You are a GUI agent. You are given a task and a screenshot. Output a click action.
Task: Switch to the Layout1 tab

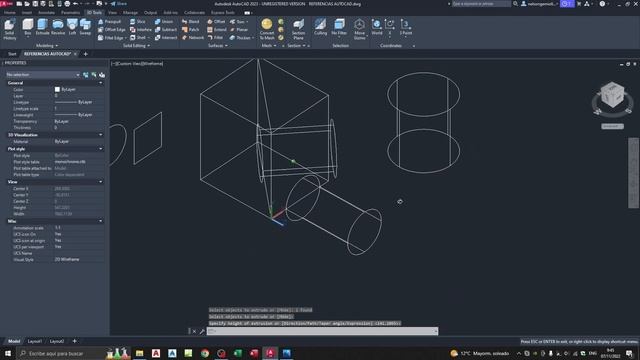35,341
